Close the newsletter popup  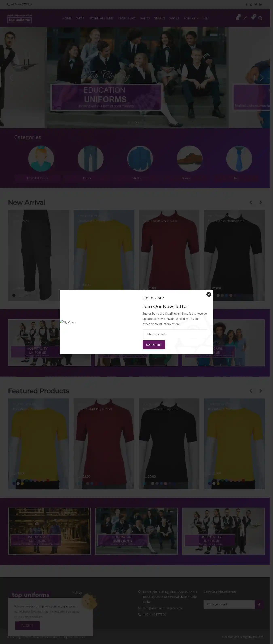[x=209, y=294]
